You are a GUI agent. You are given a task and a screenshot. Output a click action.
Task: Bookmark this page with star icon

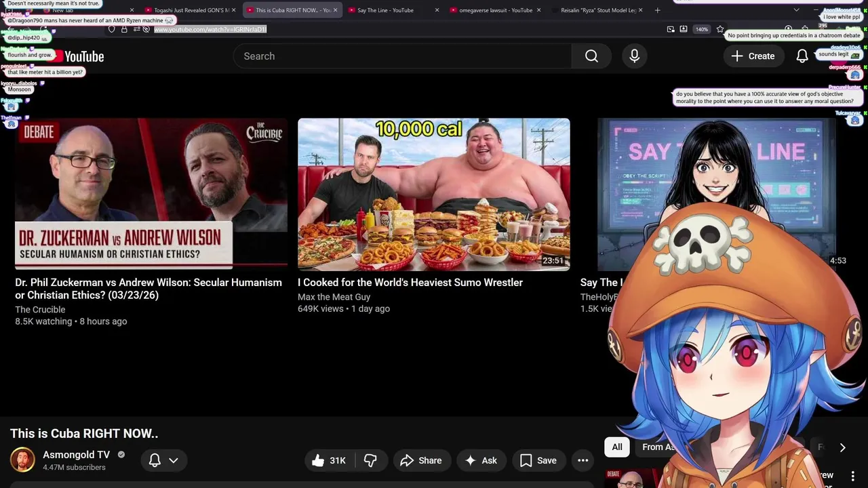(x=719, y=29)
